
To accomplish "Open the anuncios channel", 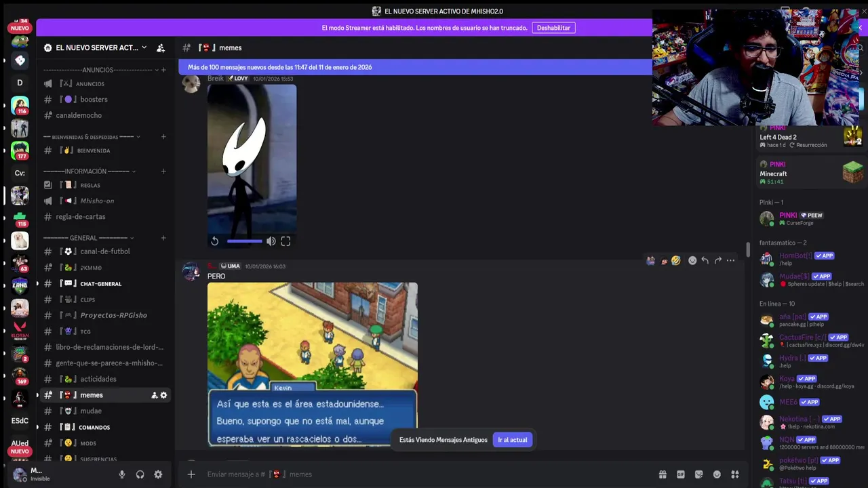I will tap(104, 84).
